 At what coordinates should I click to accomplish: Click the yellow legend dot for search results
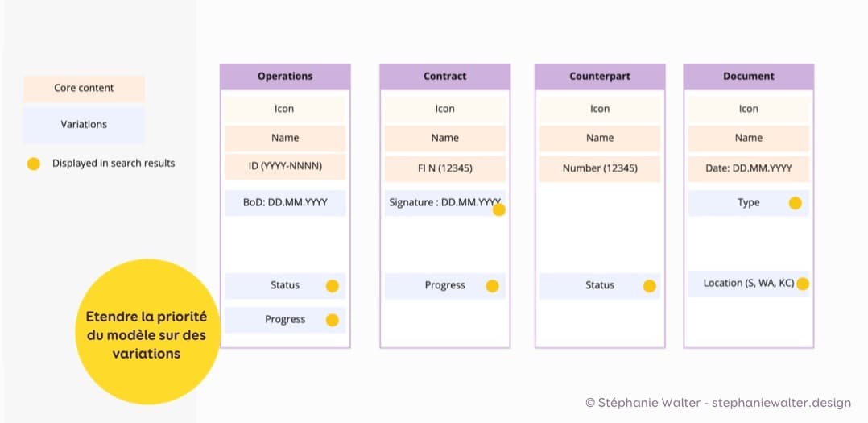click(34, 164)
